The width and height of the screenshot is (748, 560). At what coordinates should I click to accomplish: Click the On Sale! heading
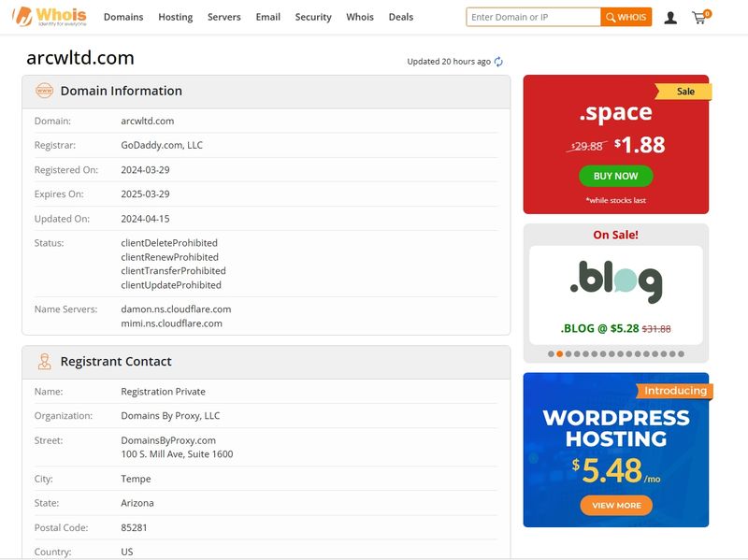click(615, 235)
